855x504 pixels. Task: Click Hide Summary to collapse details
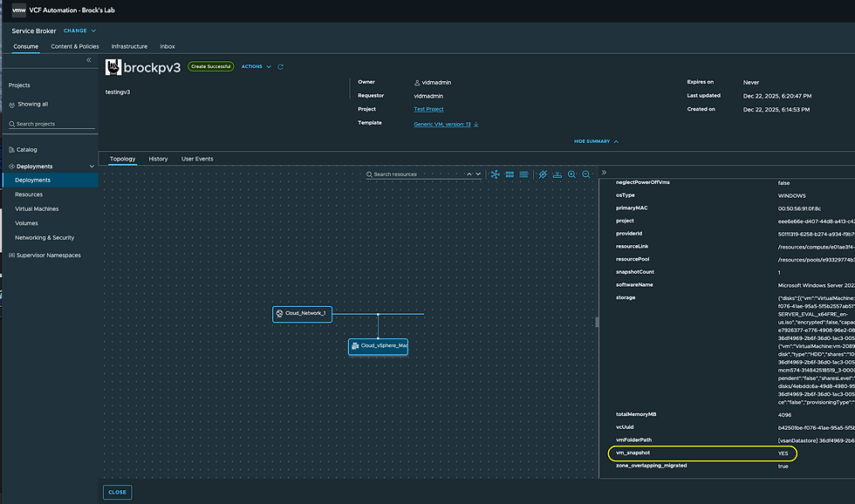tap(596, 141)
